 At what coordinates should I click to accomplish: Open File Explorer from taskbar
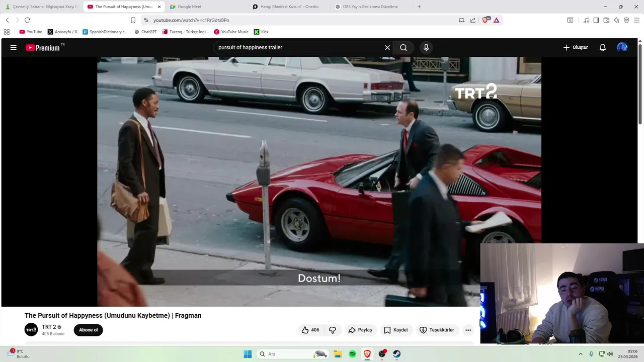[x=338, y=354]
